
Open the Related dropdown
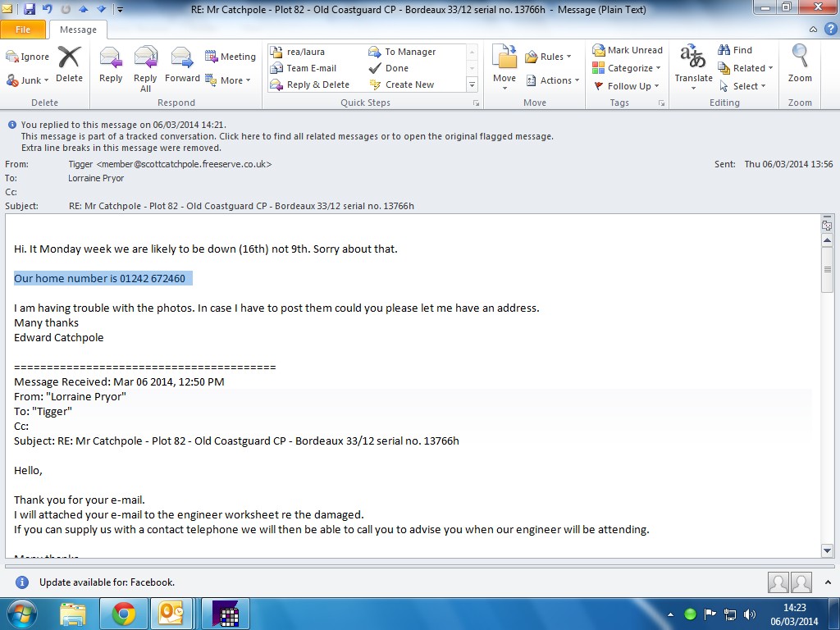click(x=745, y=68)
